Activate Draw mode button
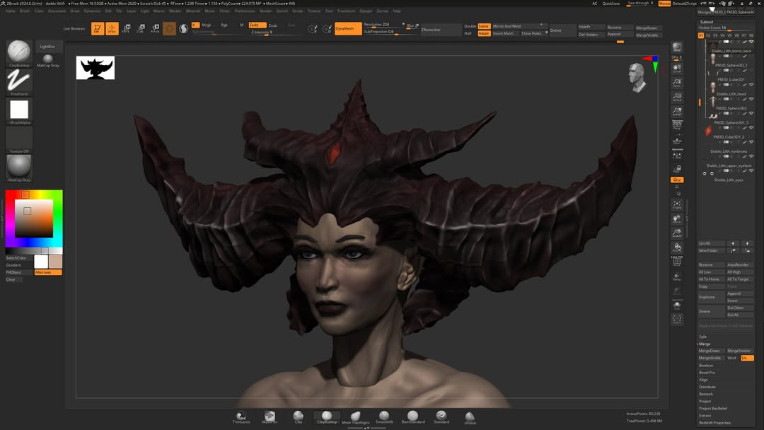 [112, 28]
